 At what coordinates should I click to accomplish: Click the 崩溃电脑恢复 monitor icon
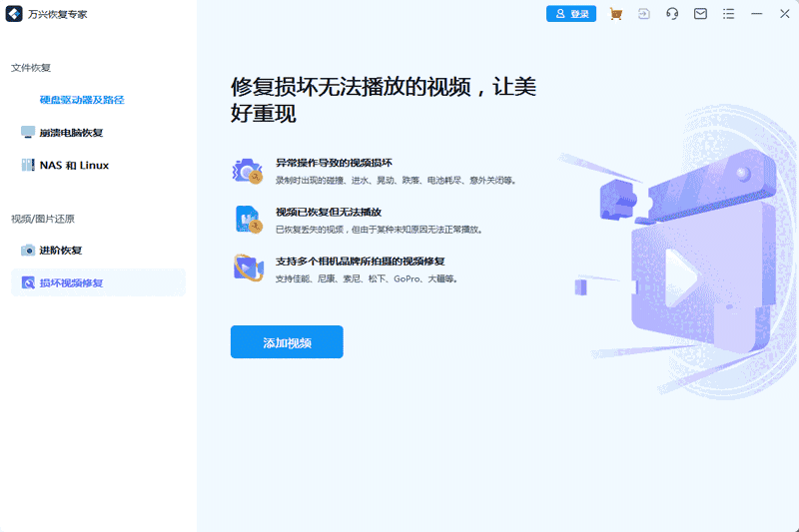[x=28, y=133]
